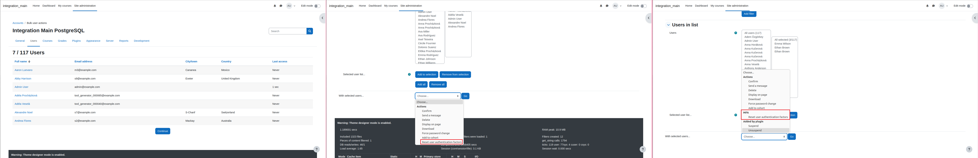Click help question-mark button in left screenshot
980x158 pixels.
[316, 149]
